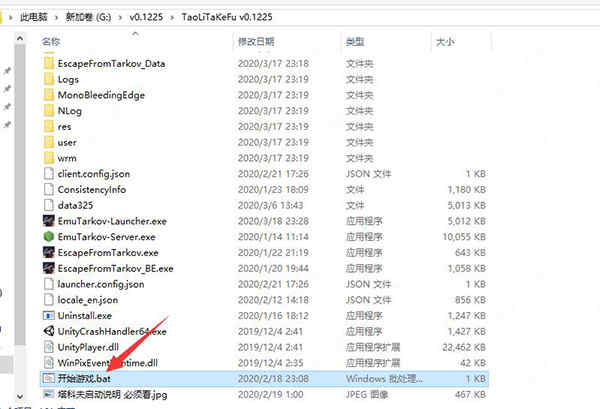Viewport: 600px width, 409px height.
Task: Select the ConsistencyInfo file name
Action: click(92, 189)
